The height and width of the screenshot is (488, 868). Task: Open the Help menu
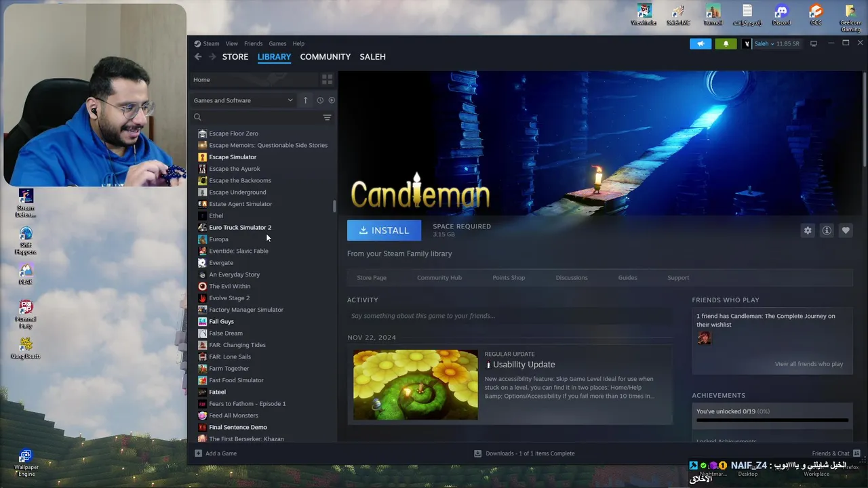click(x=298, y=43)
